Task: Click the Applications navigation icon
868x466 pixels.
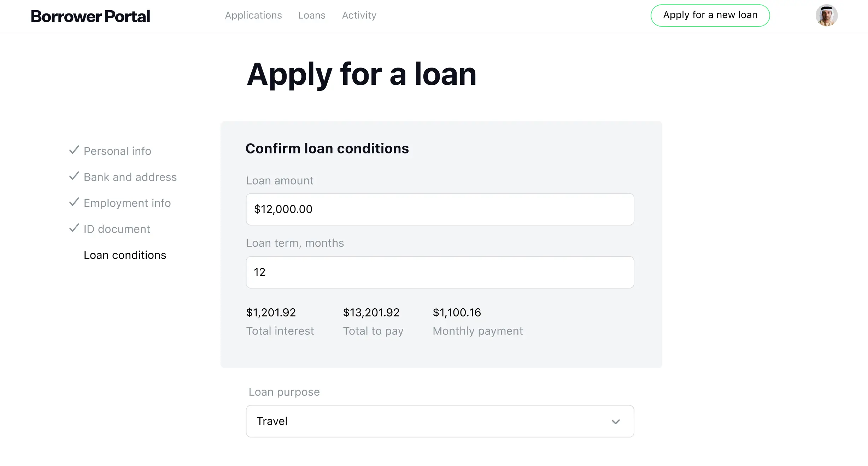Action: (x=253, y=16)
